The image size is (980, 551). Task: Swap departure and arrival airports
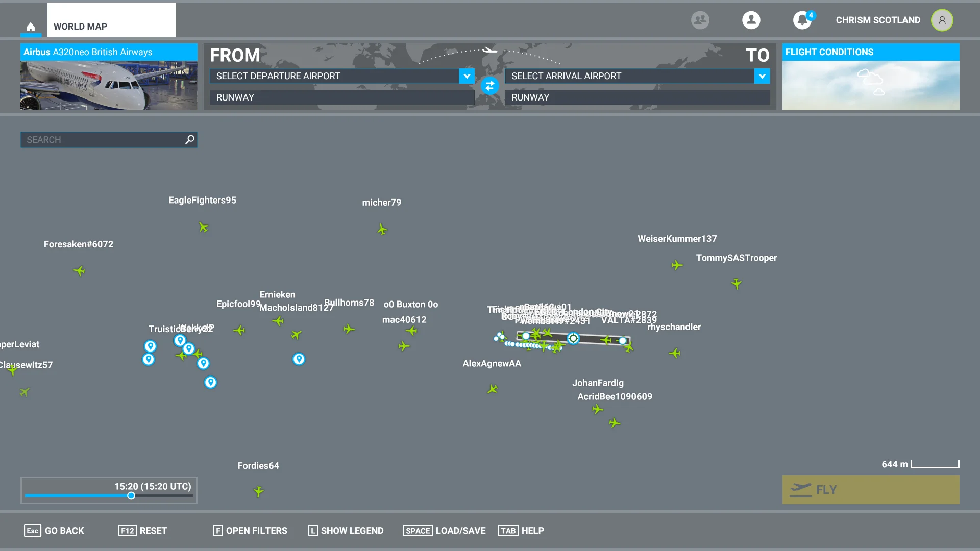point(489,86)
